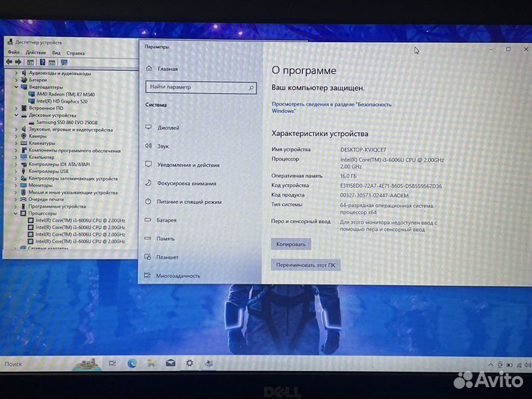Click the Найти параметр search field
This screenshot has height=399, width=532.
(201, 87)
